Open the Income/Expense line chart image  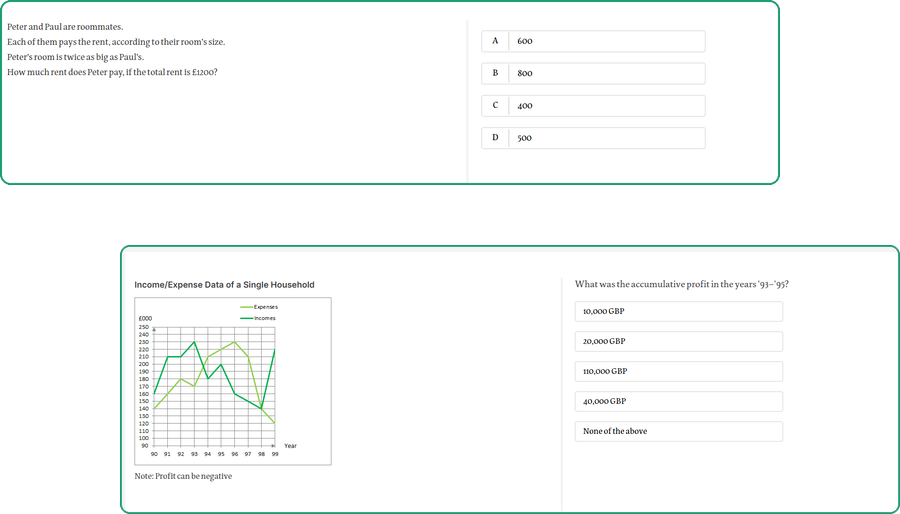click(x=233, y=381)
